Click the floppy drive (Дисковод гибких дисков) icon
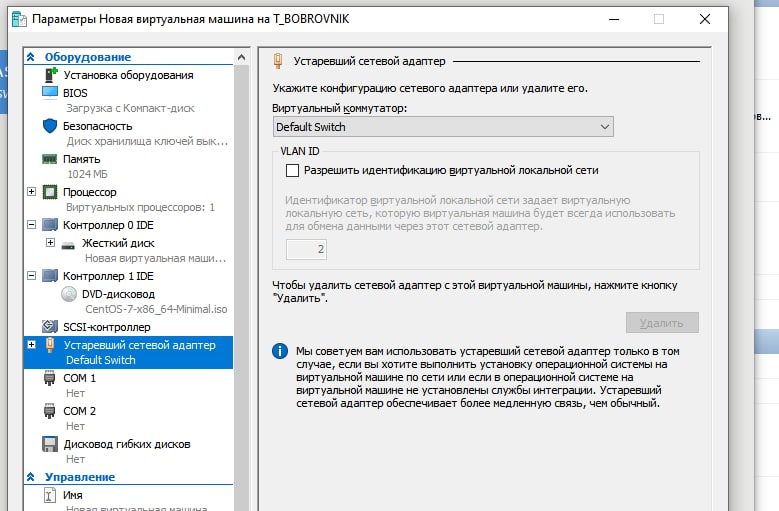 pyautogui.click(x=50, y=444)
